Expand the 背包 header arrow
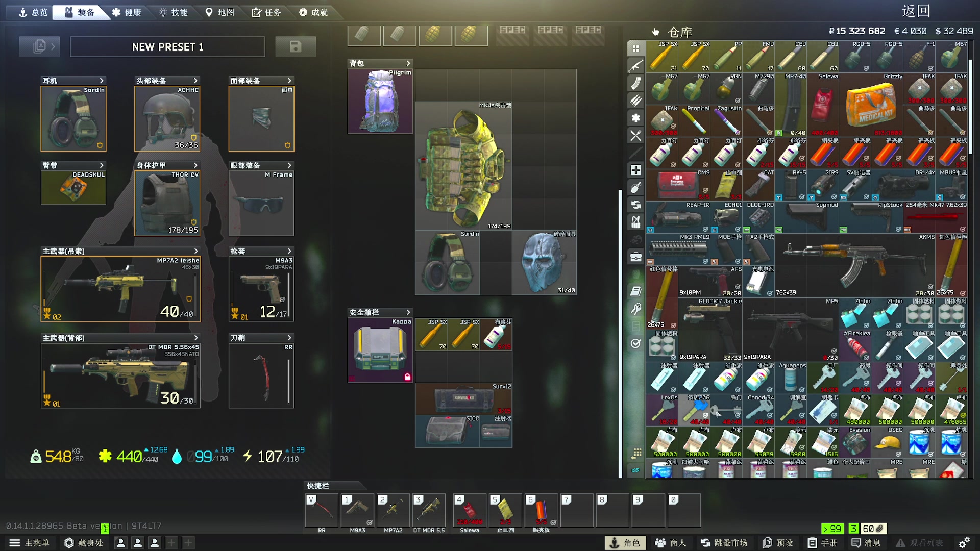The image size is (980, 551). (x=408, y=63)
